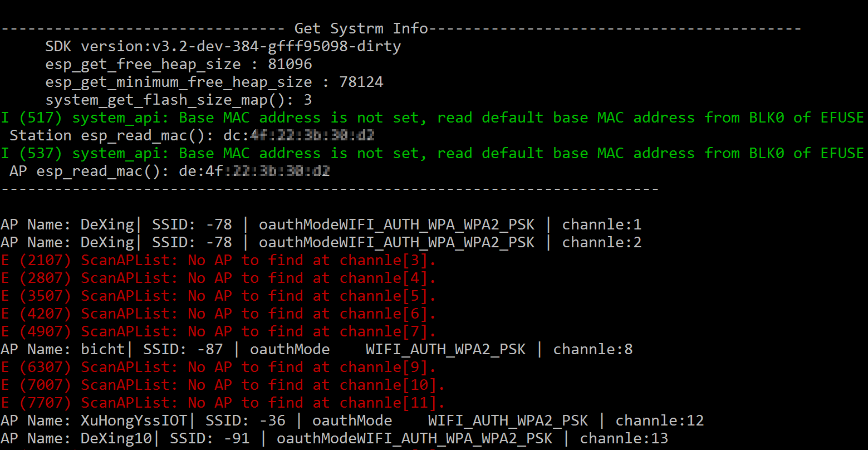
Task: Click the DeXing entry at channle:1
Action: [321, 224]
